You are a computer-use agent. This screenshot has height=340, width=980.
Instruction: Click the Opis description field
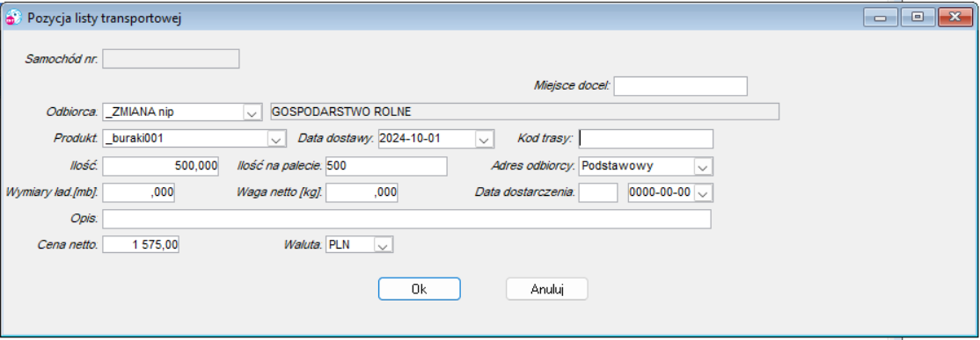(406, 219)
